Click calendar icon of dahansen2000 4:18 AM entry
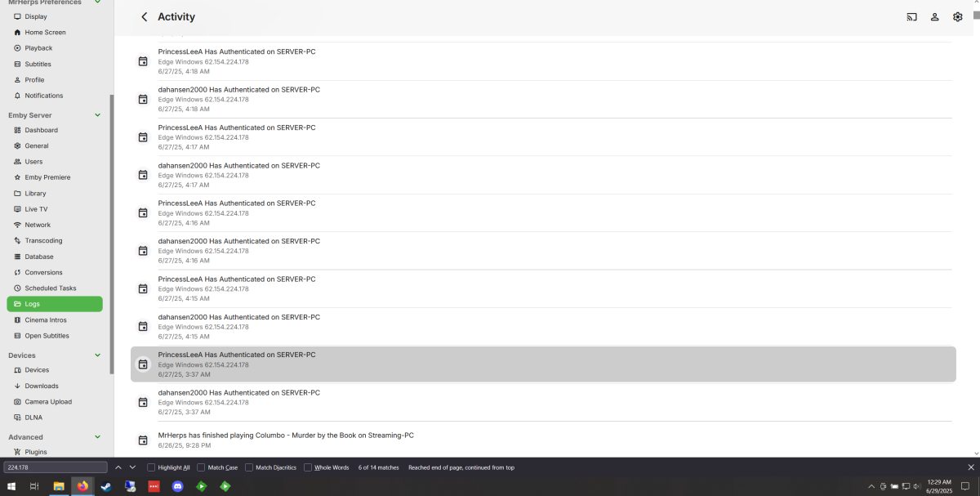 pyautogui.click(x=143, y=99)
